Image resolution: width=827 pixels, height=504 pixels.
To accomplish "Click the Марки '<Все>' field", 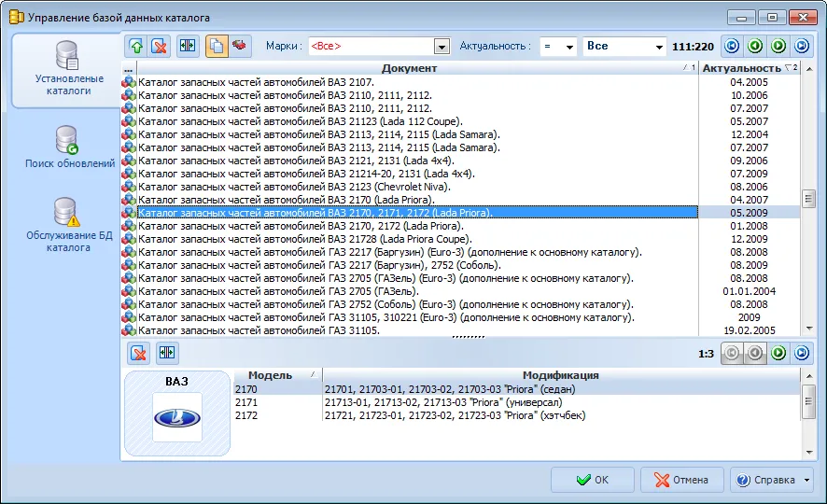I will pos(371,47).
